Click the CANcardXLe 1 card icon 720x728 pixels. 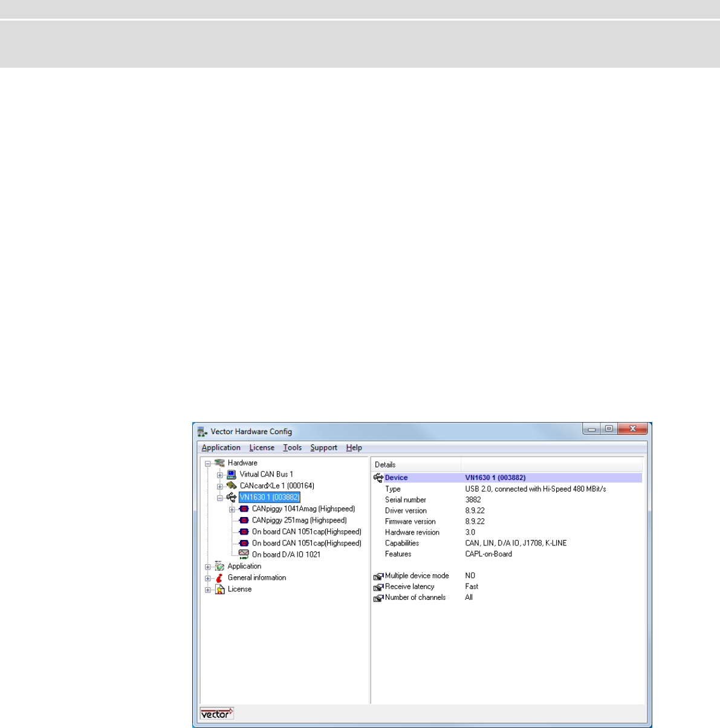pos(231,486)
